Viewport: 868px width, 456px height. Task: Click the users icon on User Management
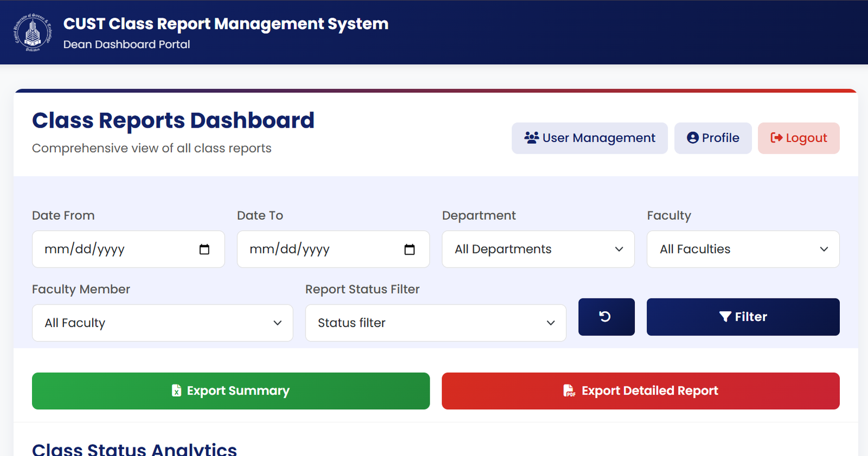(x=531, y=138)
